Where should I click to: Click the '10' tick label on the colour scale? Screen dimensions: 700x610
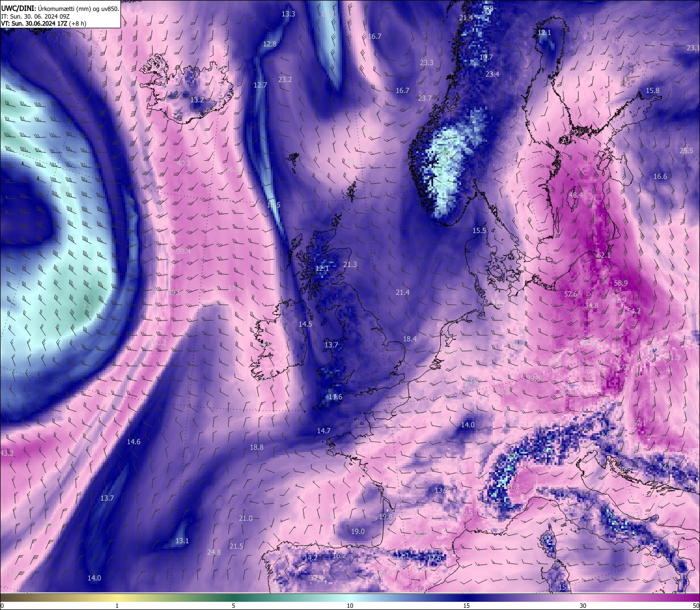point(350,606)
